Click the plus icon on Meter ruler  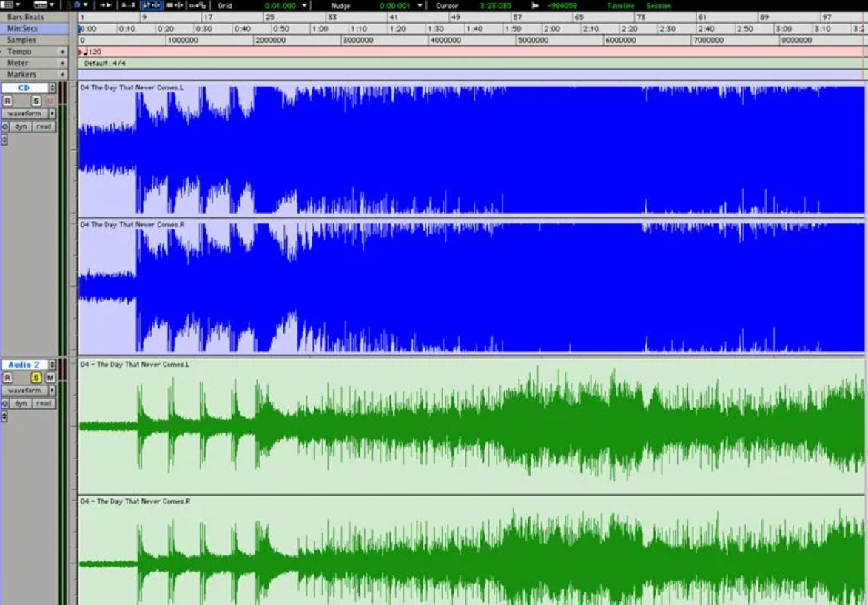pos(62,64)
